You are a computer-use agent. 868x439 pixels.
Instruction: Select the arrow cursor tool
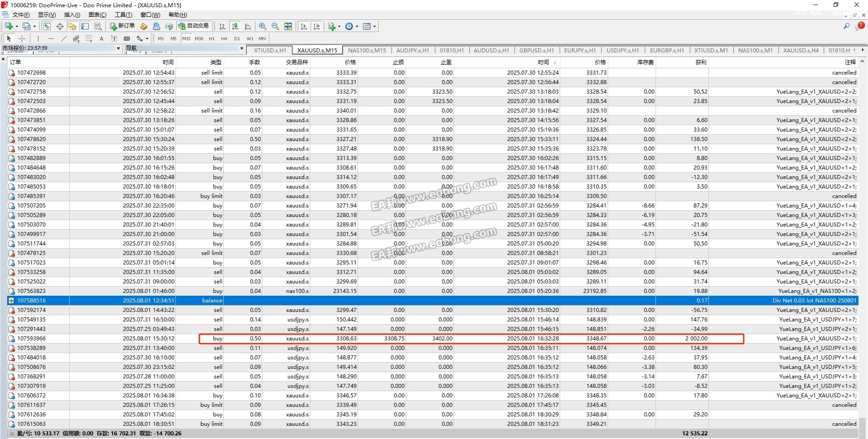[x=9, y=38]
